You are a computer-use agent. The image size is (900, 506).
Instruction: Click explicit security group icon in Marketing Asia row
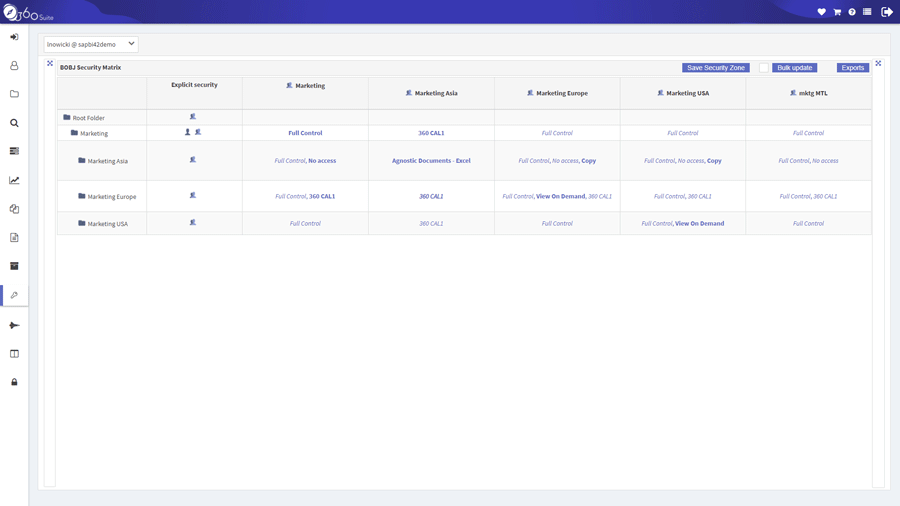[x=193, y=160]
